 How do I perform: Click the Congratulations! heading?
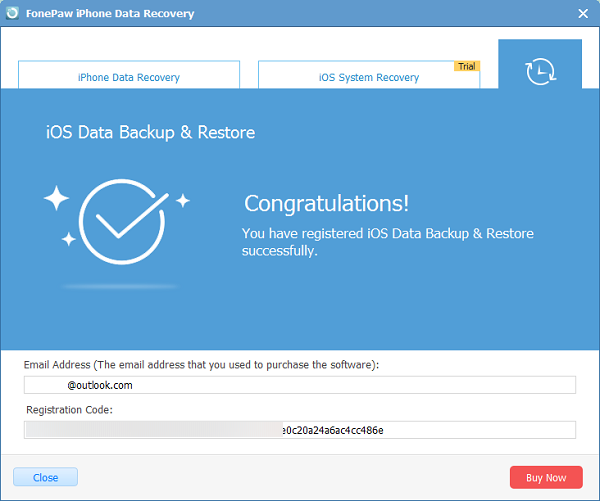[326, 204]
